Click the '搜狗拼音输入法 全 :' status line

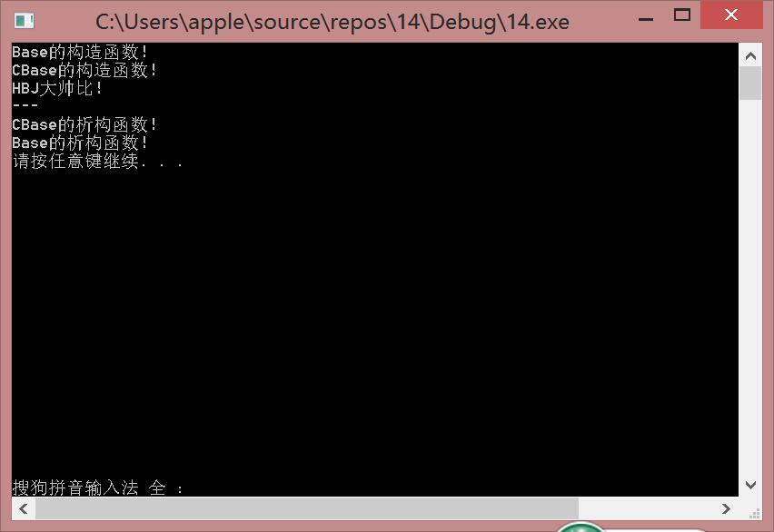[98, 488]
